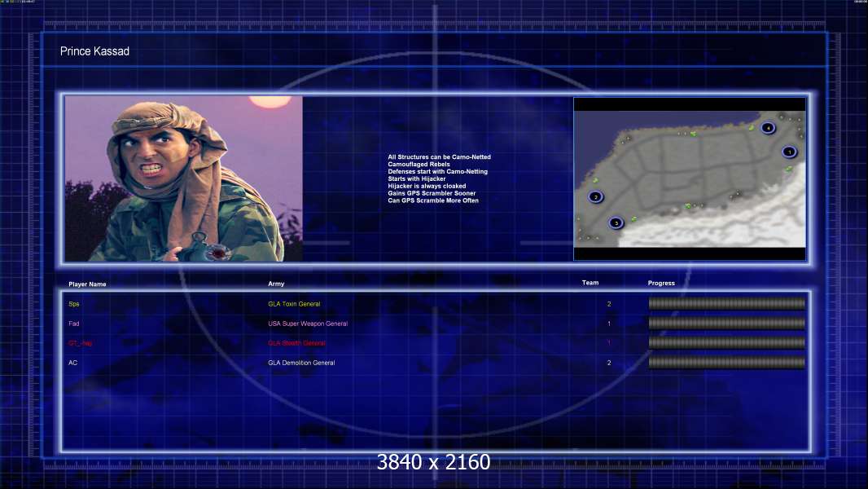Image resolution: width=868 pixels, height=489 pixels.
Task: Click team number for GLA Toxin General row
Action: (x=609, y=304)
